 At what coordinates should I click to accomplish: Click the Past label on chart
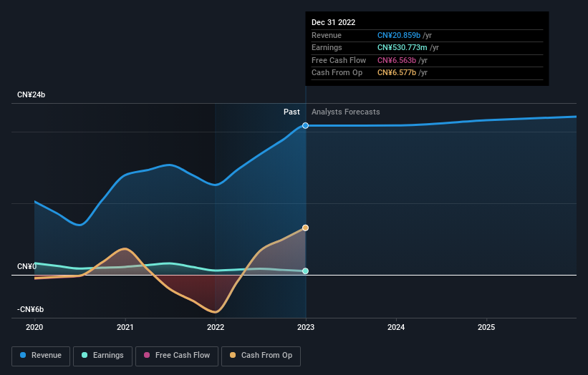[x=291, y=112]
